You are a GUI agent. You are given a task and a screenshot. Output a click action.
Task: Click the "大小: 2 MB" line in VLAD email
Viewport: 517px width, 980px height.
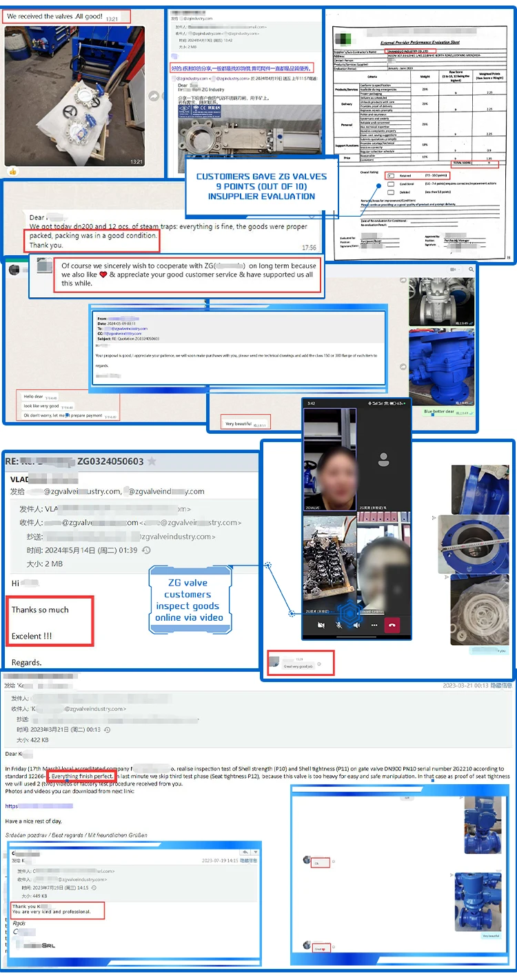coord(45,563)
